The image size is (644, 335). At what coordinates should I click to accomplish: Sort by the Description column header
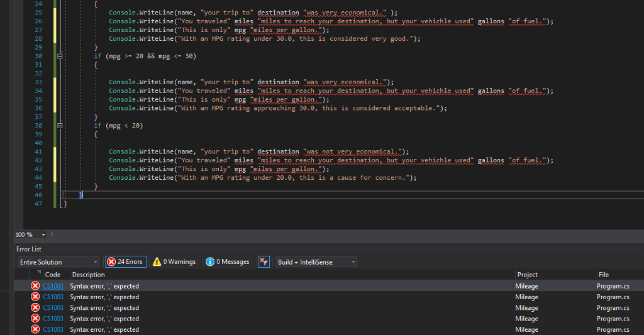click(88, 275)
